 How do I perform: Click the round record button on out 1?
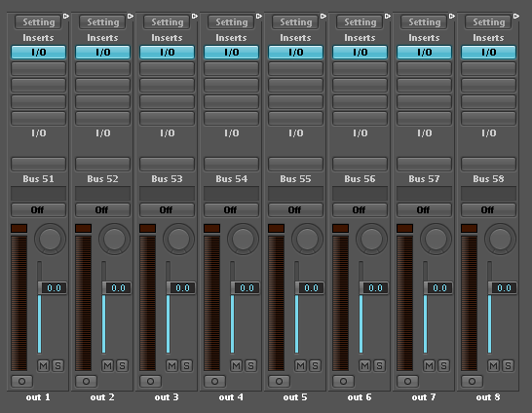22,382
